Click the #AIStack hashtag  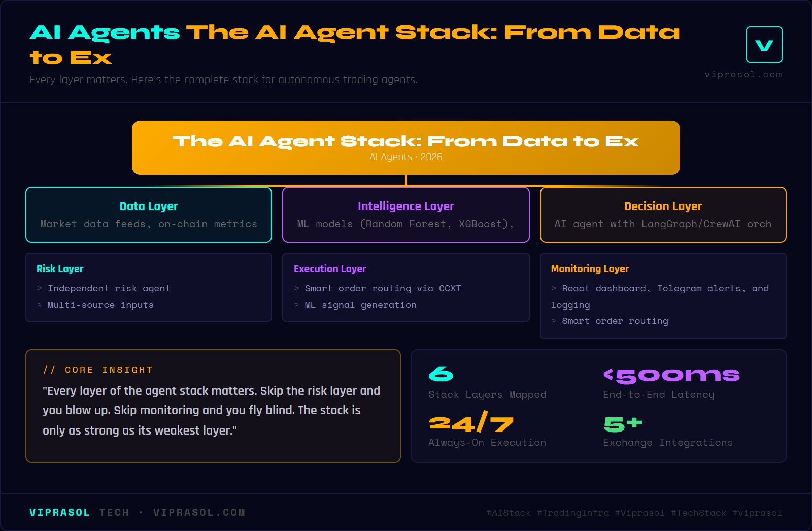tap(509, 513)
